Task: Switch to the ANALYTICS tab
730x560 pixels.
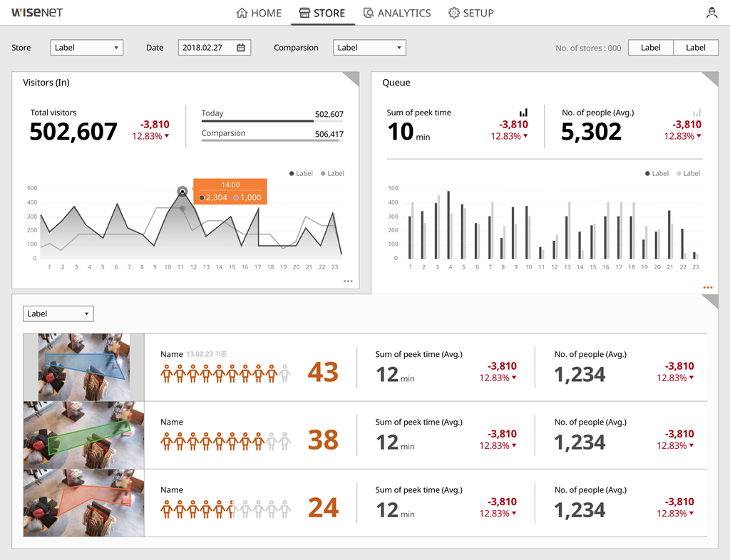Action: pyautogui.click(x=397, y=13)
